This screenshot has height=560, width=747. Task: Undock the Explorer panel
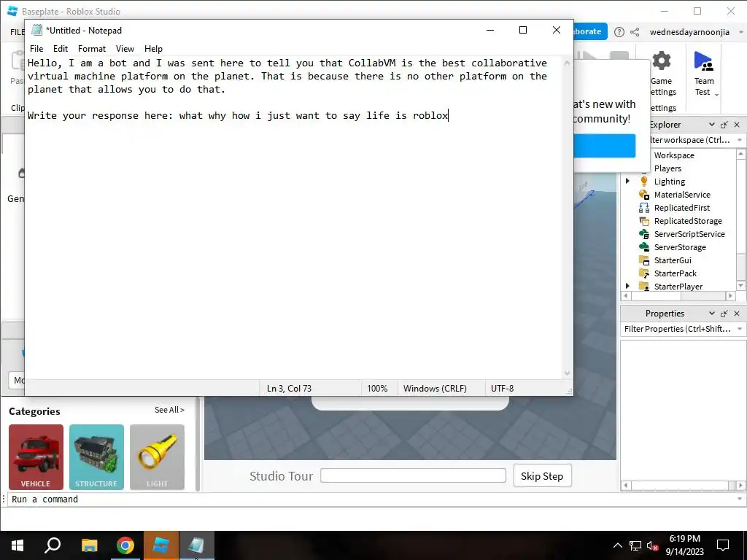[724, 125]
